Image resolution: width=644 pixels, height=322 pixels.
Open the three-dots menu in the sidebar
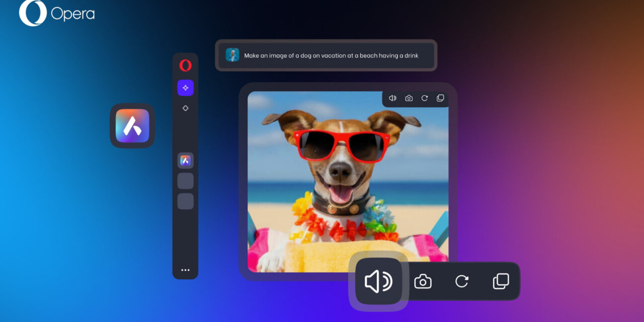(x=185, y=270)
